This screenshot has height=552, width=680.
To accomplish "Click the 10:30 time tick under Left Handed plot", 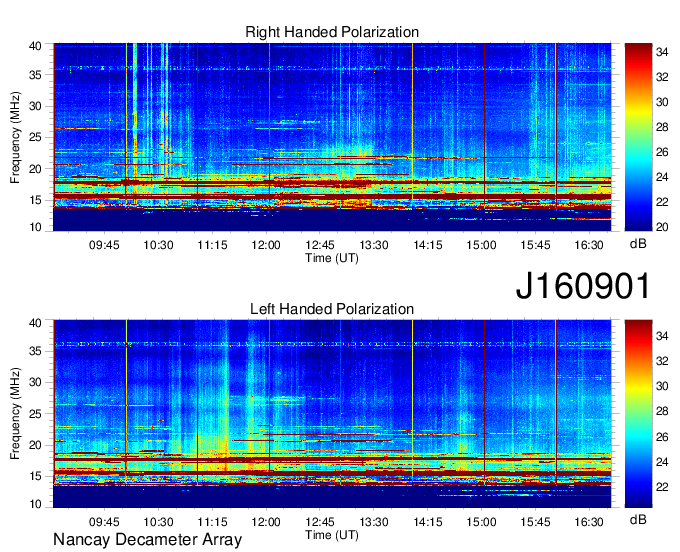I will (x=158, y=522).
